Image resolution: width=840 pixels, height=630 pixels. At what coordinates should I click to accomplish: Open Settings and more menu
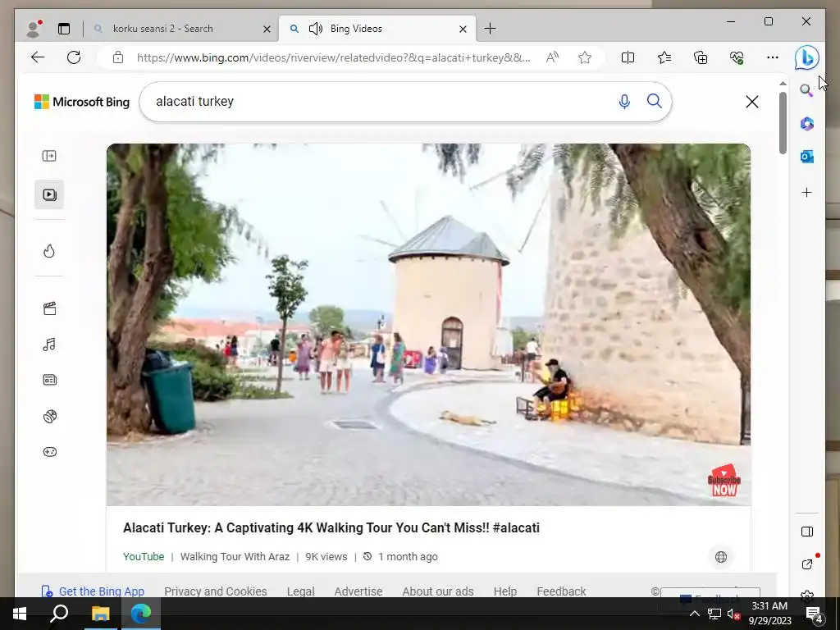click(x=773, y=57)
